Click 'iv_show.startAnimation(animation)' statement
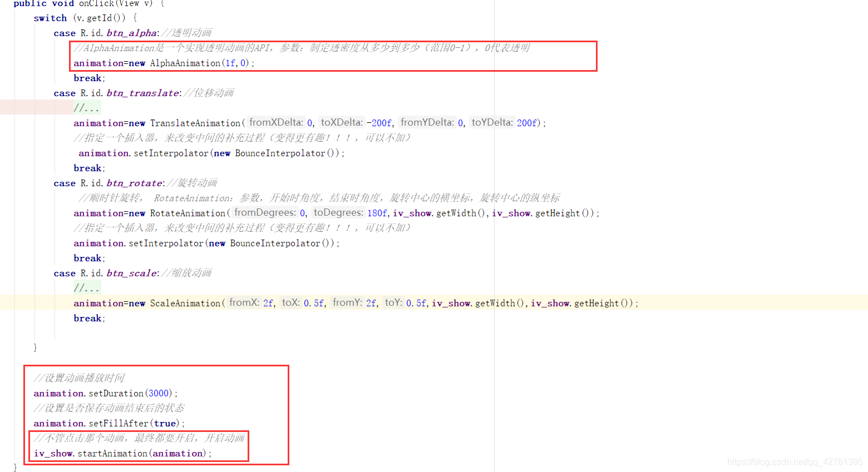Viewport: 868px width, 472px height. (122, 453)
